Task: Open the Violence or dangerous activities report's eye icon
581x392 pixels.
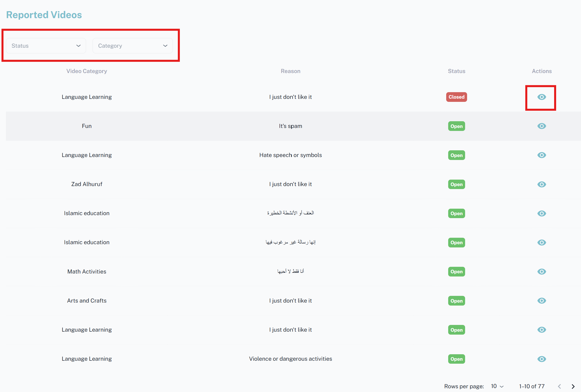Action: 541,359
